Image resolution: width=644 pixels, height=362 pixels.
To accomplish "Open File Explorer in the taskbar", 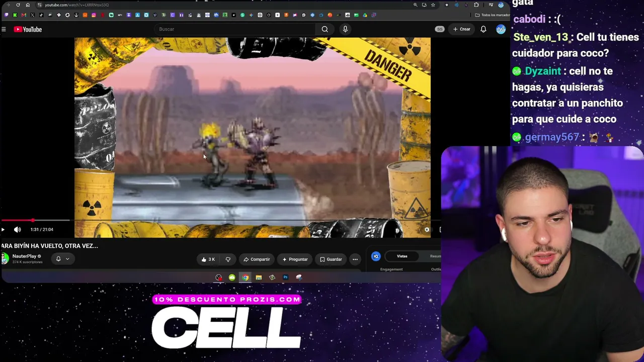I will (x=259, y=278).
